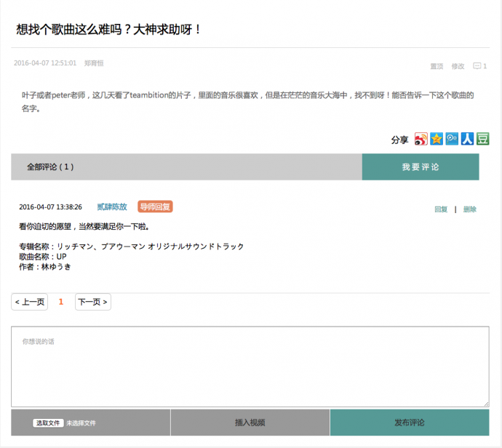Click the comment count bubble icon
The width and height of the screenshot is (502, 448).
coord(477,66)
